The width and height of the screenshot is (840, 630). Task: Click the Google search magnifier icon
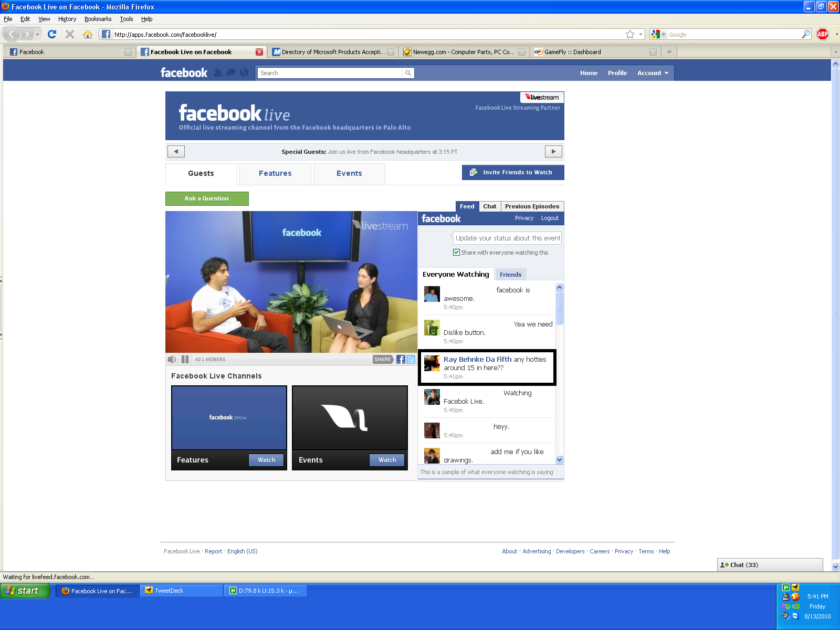pos(806,34)
